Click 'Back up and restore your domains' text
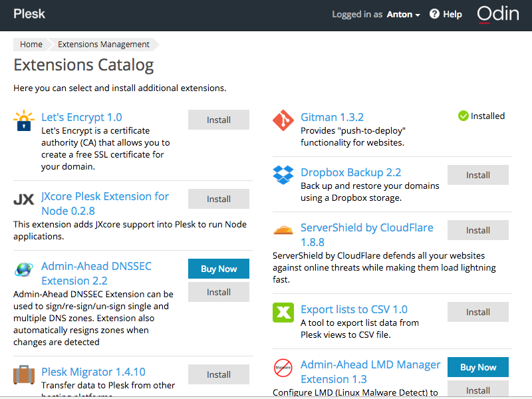 point(370,192)
